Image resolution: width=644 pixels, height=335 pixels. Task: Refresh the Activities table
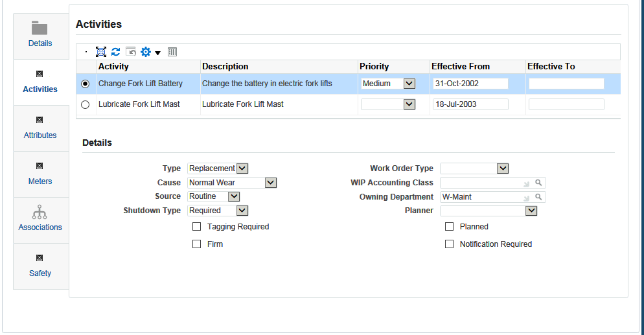[x=115, y=52]
